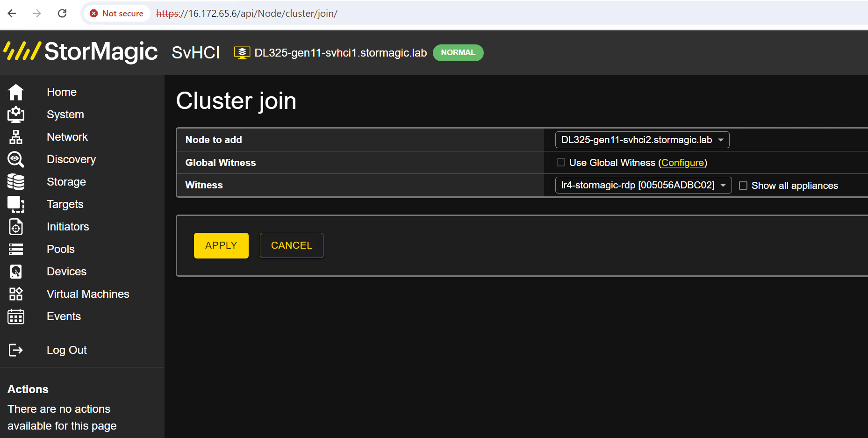The height and width of the screenshot is (438, 868).
Task: Follow the Configure link
Action: pos(682,163)
